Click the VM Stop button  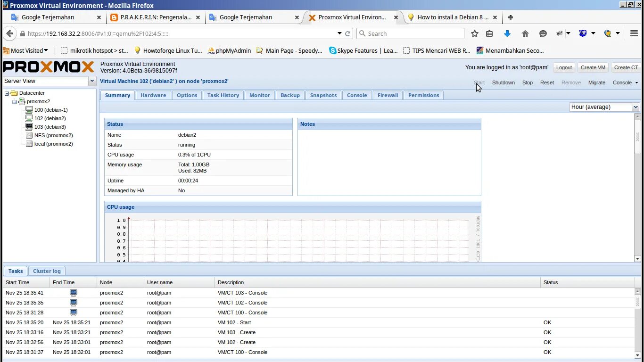pyautogui.click(x=528, y=82)
